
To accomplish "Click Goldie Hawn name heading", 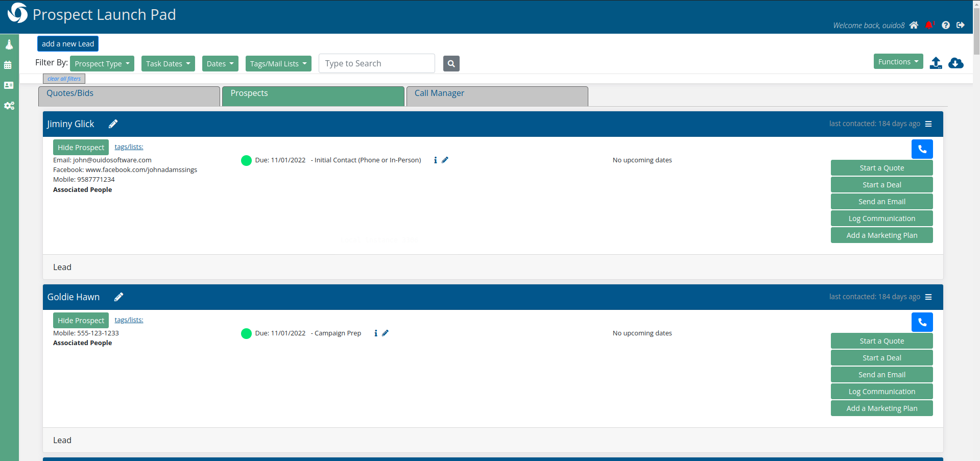I will 74,297.
